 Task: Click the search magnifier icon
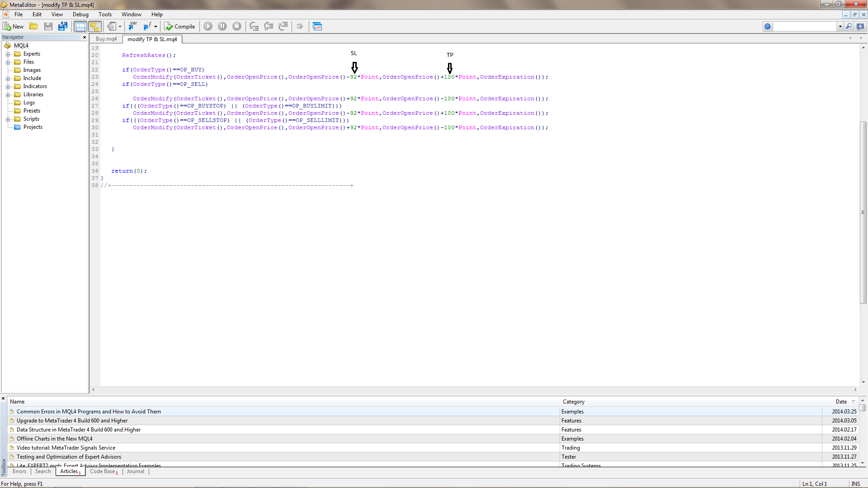pos(849,27)
